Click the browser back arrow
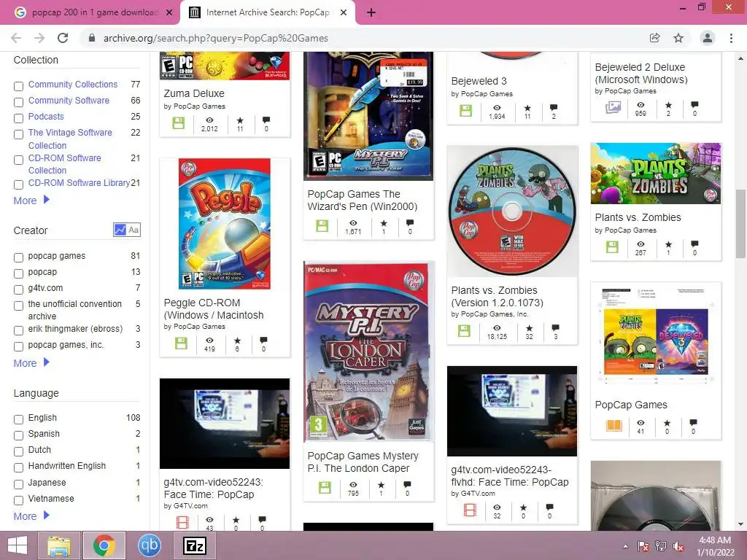Image resolution: width=747 pixels, height=560 pixels. pyautogui.click(x=16, y=38)
